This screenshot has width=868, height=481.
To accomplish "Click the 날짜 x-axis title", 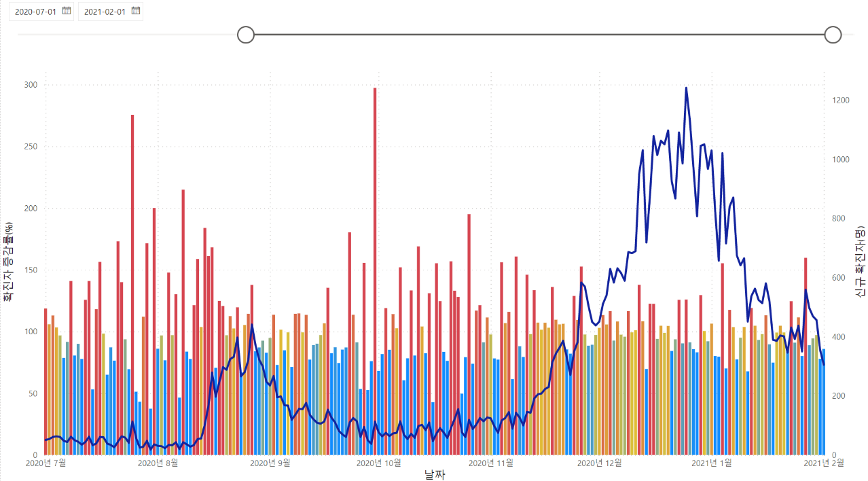I will pos(435,474).
